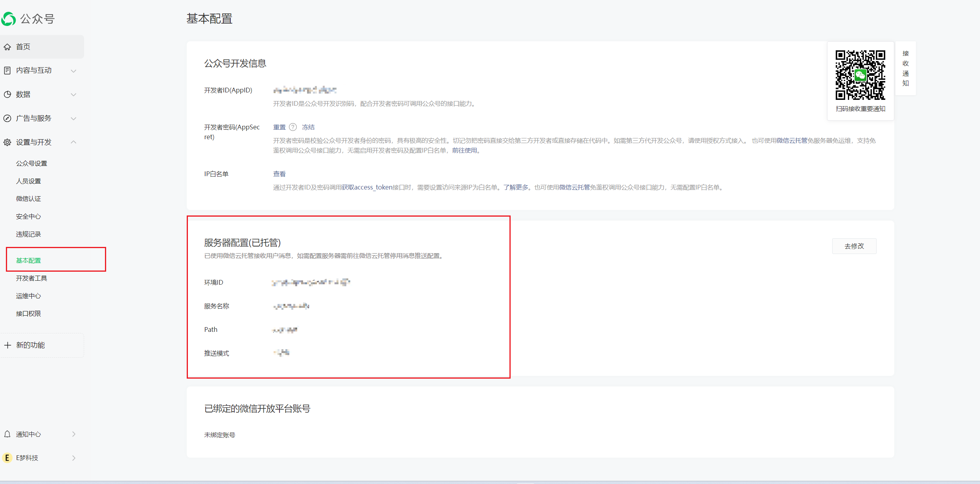Click the 公众号 logo icon
This screenshot has width=980, height=484.
coord(9,18)
